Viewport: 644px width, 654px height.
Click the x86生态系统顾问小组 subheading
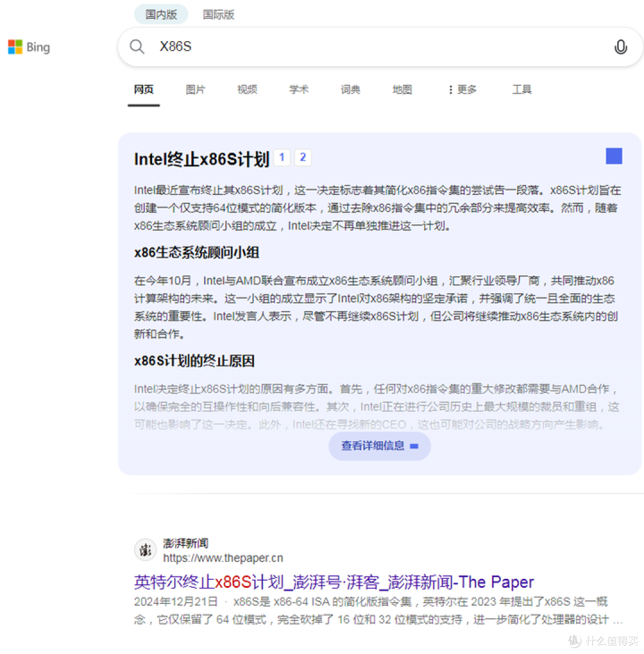(196, 252)
